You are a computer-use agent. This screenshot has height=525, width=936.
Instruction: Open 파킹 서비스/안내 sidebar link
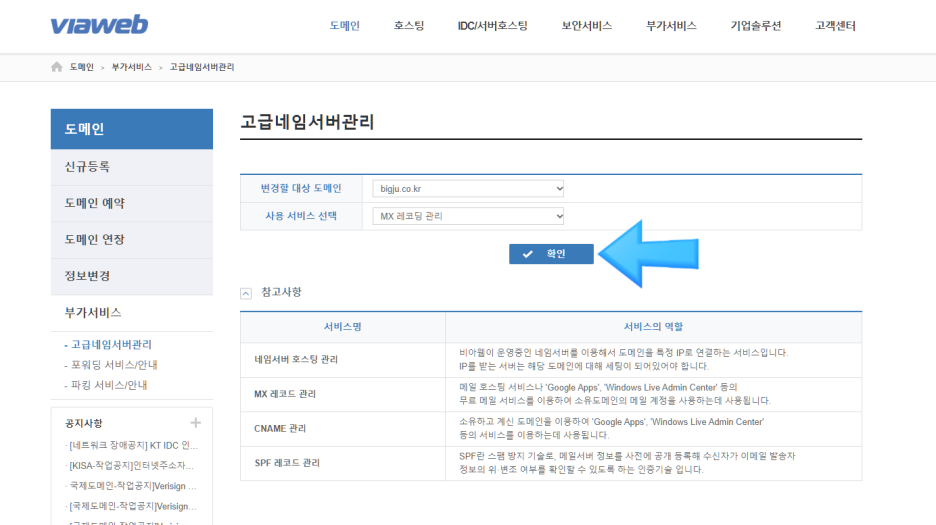[109, 385]
